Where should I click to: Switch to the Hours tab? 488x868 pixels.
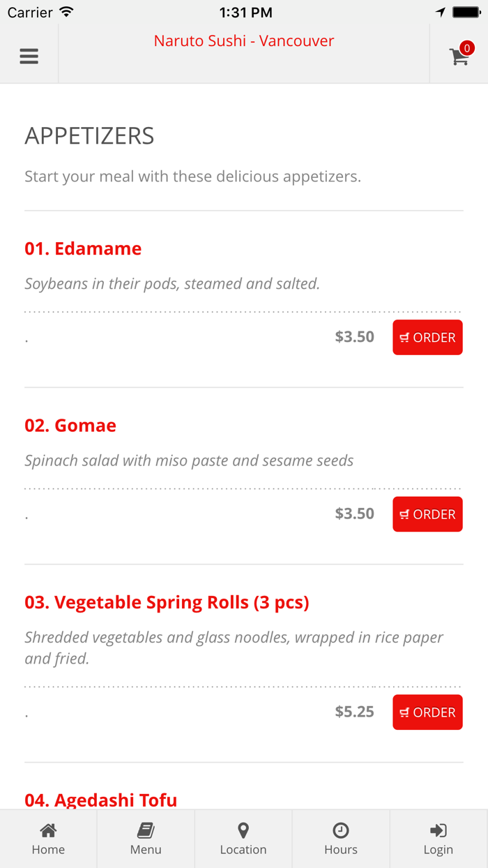click(x=341, y=837)
